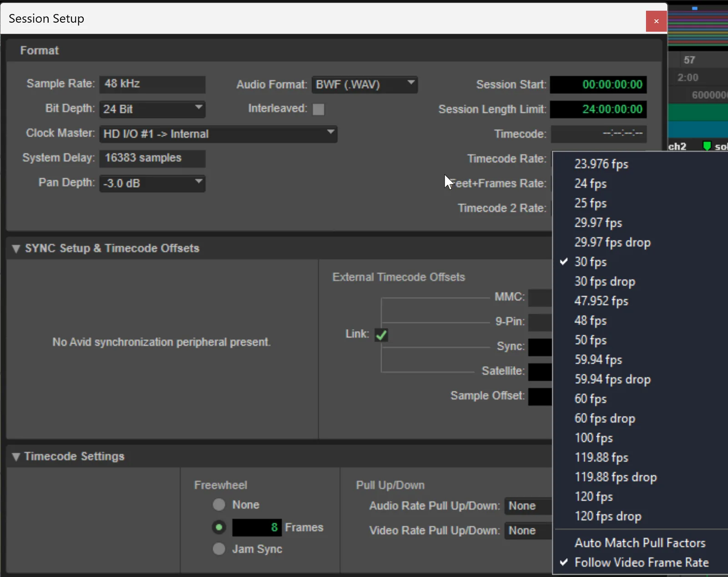The height and width of the screenshot is (577, 728).
Task: Click the green marker icon next to ch2
Action: 707,146
